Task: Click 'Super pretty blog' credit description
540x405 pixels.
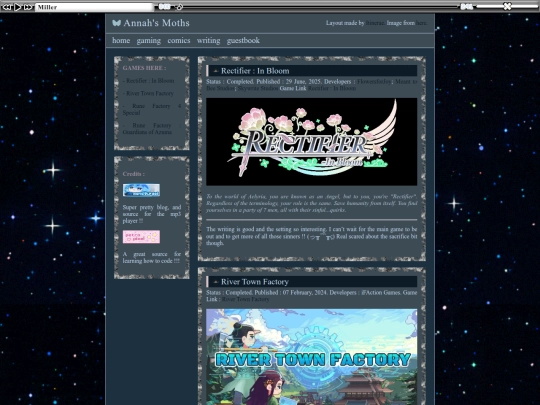Action: [152, 214]
